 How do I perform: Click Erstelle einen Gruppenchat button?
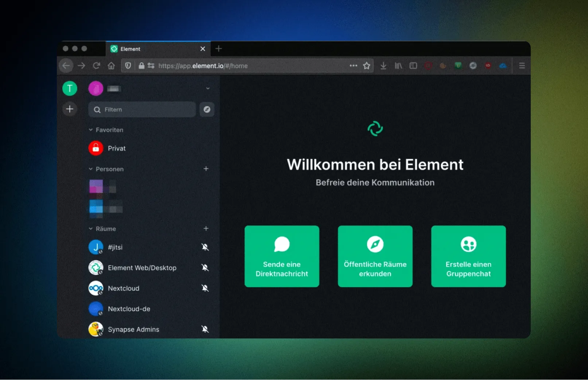click(468, 256)
